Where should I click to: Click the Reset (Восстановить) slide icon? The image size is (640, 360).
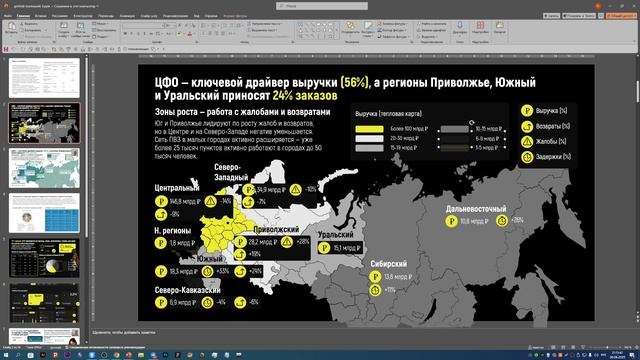(94, 30)
